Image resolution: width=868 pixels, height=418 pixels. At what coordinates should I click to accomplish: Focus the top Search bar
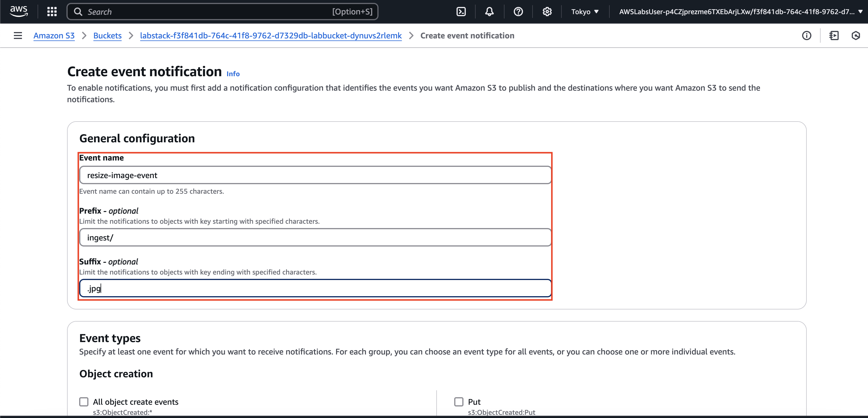(x=222, y=12)
